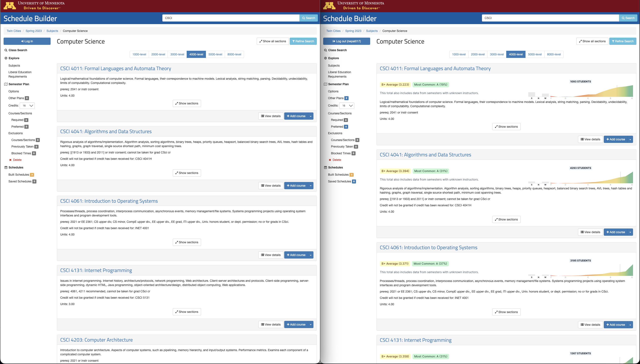
Task: Open Explore section in right window sidebar
Action: (331, 58)
